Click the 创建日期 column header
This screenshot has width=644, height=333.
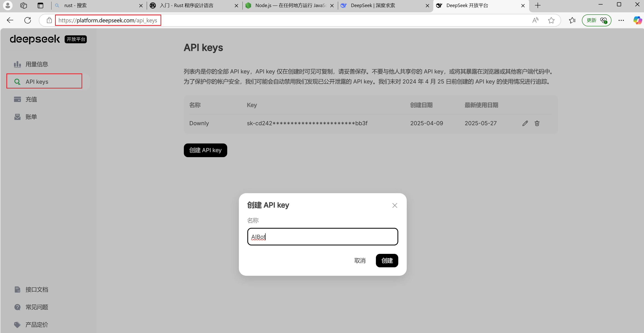coord(421,105)
